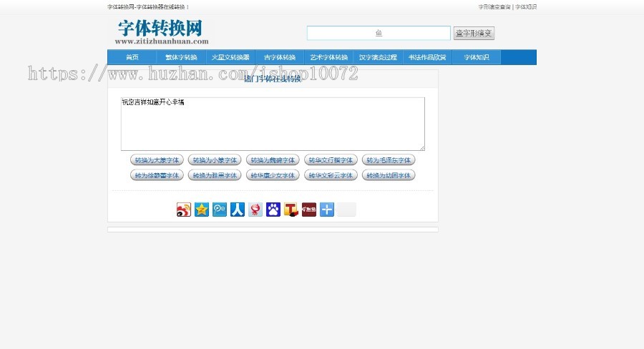Image resolution: width=644 pixels, height=349 pixels.
Task: Open more share options plus icon
Action: [x=327, y=210]
